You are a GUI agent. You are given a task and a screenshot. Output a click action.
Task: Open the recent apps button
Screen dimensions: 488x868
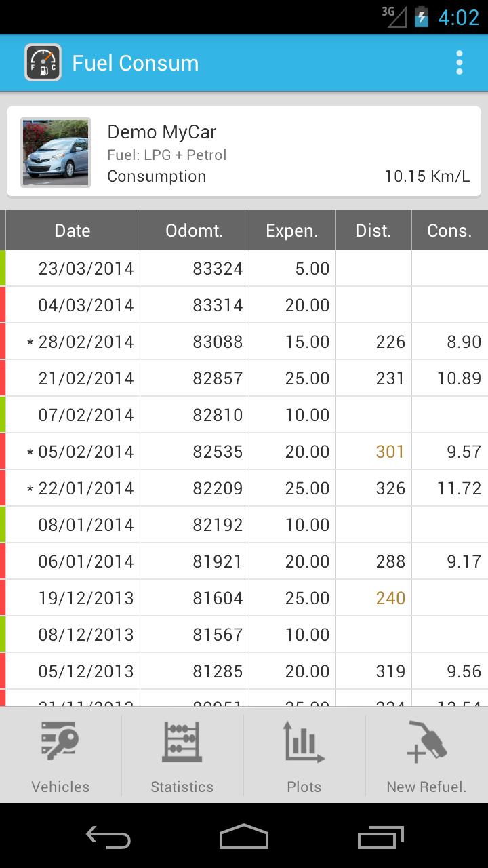pos(380,837)
